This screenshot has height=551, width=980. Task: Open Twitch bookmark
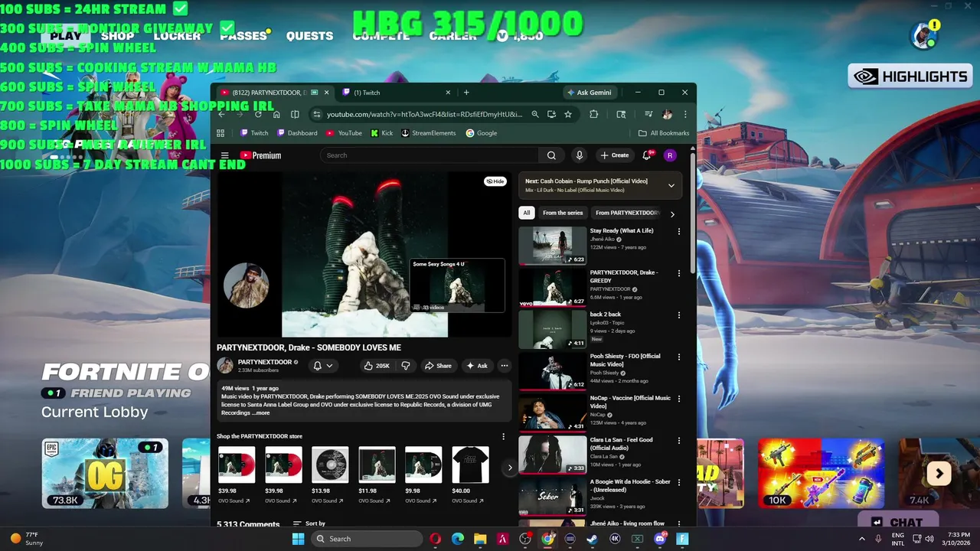coord(254,133)
